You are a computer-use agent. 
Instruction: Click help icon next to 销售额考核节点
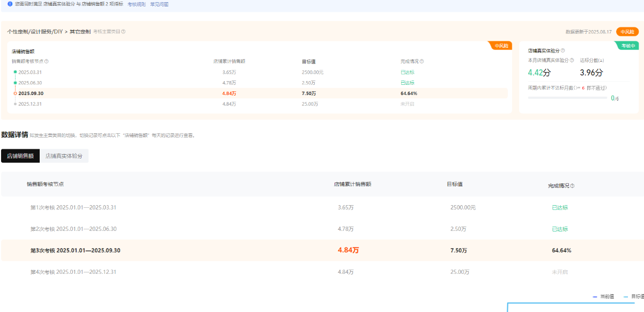click(47, 61)
